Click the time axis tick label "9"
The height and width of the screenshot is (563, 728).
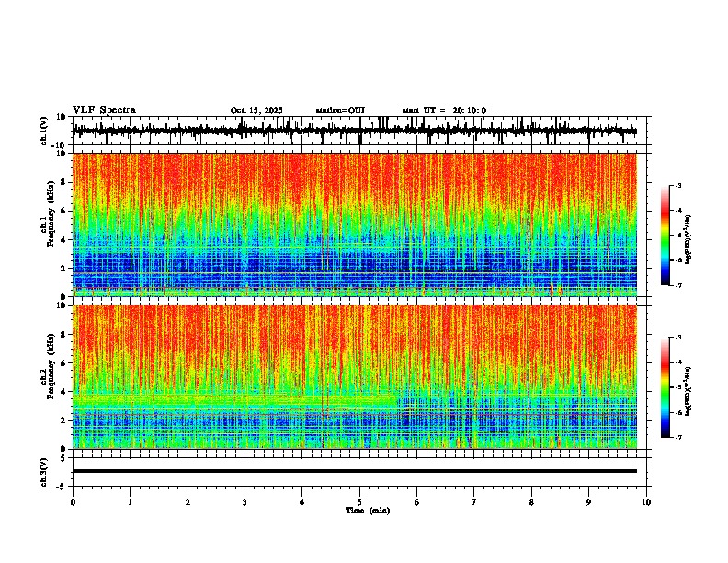[588, 501]
